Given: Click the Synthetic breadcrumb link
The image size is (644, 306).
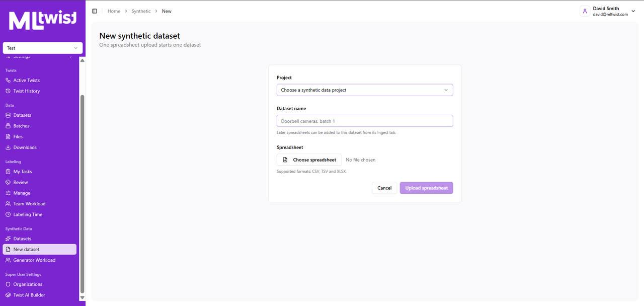Looking at the screenshot, I should tap(141, 11).
